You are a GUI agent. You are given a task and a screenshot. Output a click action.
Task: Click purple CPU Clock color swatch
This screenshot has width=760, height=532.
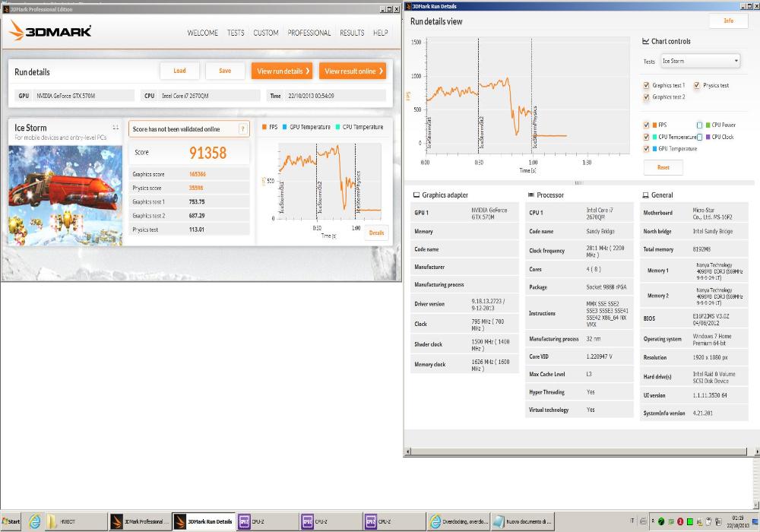[x=708, y=137]
